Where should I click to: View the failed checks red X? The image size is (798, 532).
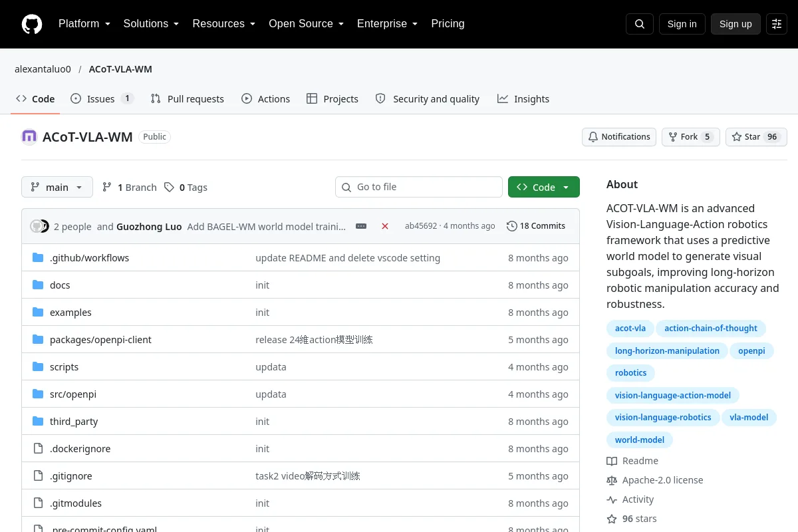[x=385, y=226]
